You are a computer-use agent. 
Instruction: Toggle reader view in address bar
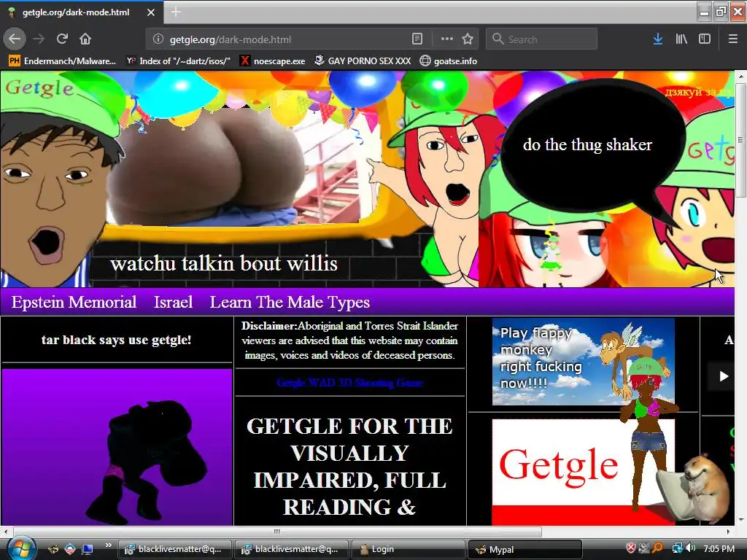click(x=417, y=39)
